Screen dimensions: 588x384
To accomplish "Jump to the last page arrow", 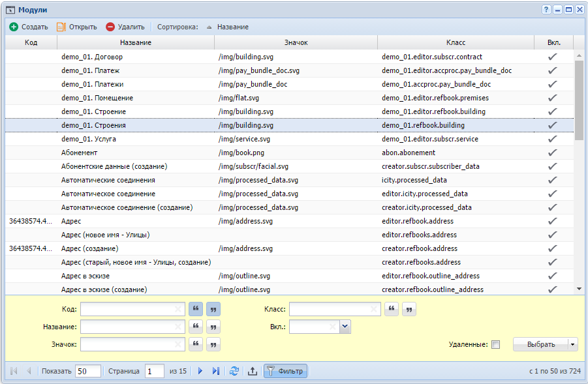I will pos(215,371).
